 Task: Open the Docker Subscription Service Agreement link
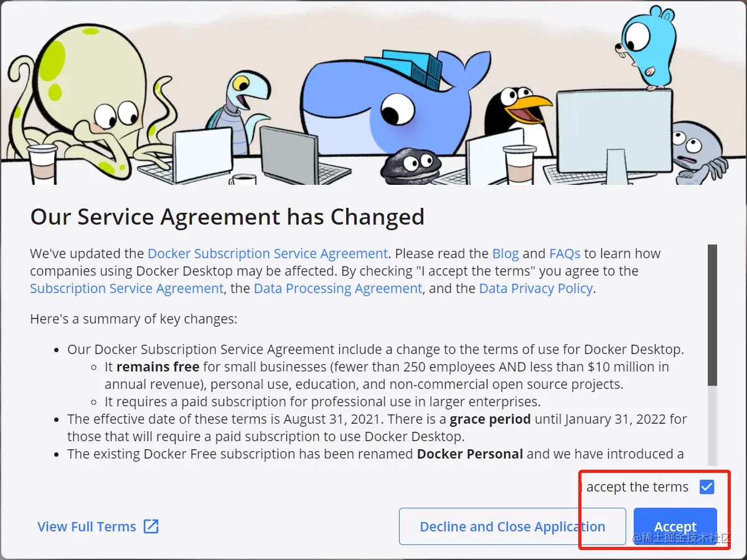point(268,254)
